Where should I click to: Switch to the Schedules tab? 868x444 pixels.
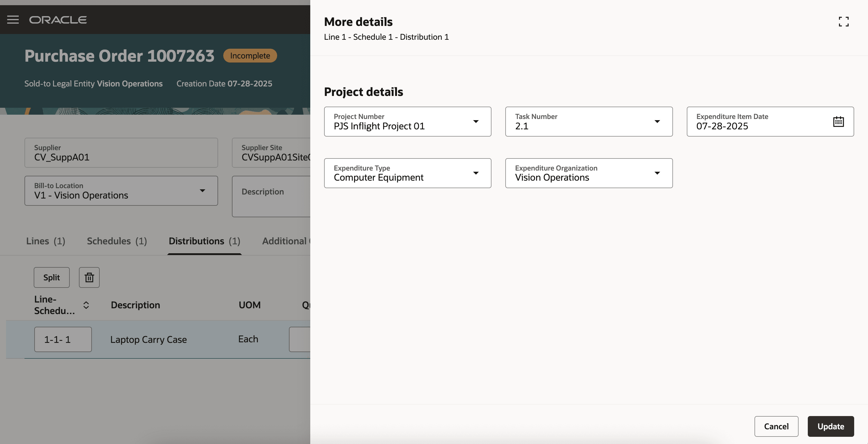tap(117, 241)
